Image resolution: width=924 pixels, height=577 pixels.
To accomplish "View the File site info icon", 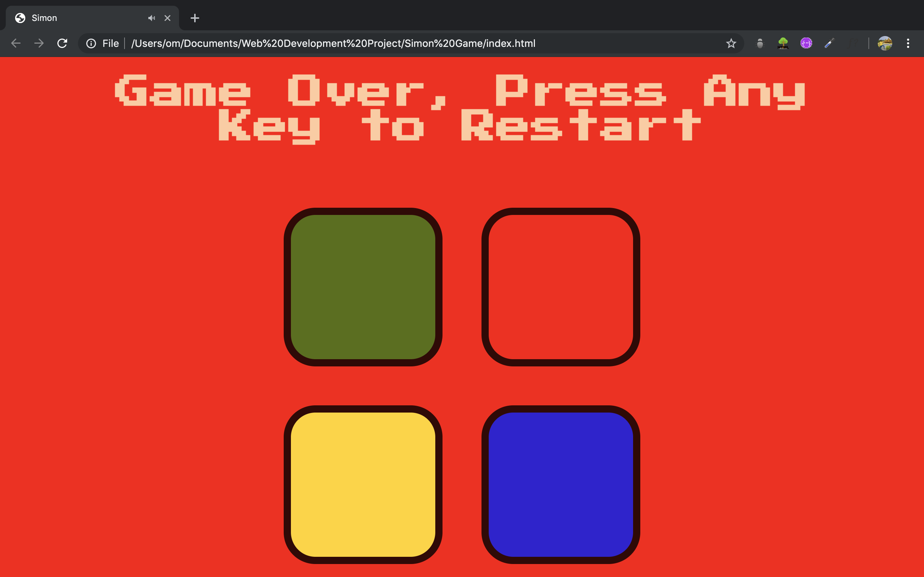I will (x=91, y=44).
